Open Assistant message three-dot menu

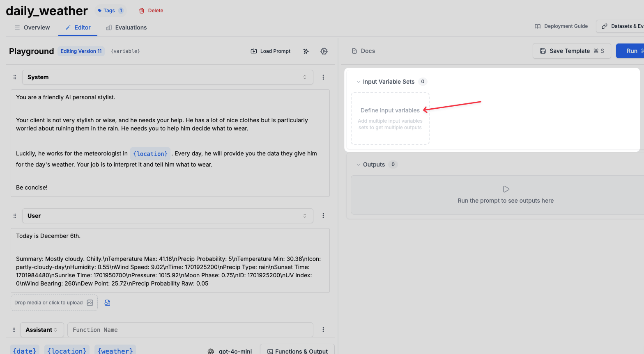point(323,330)
